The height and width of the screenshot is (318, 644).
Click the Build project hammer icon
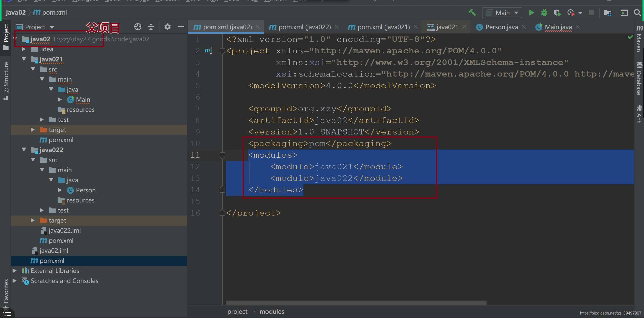coord(472,13)
